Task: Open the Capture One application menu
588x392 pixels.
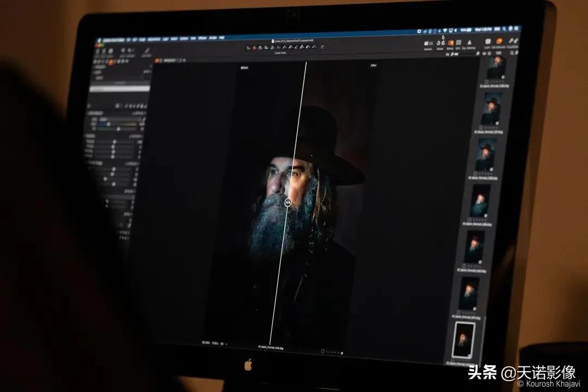Action: click(x=113, y=40)
